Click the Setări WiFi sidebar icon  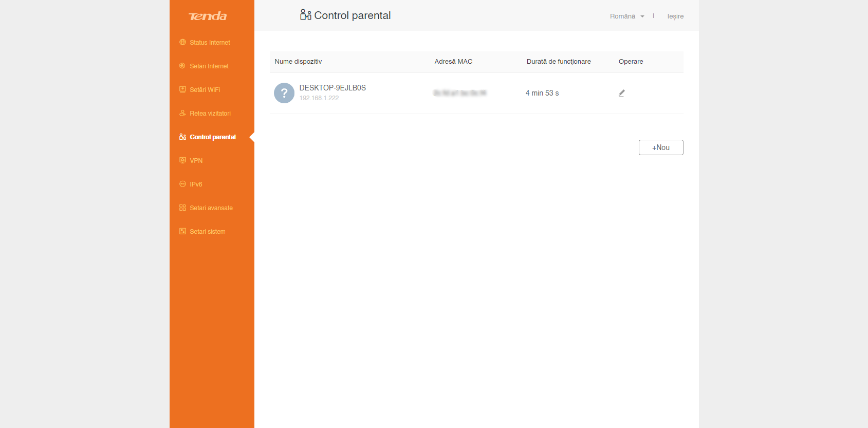click(182, 89)
